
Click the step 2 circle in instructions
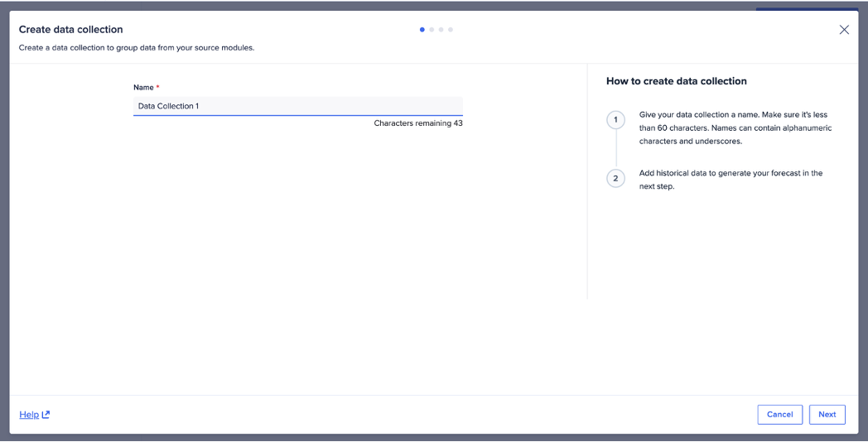pyautogui.click(x=615, y=178)
